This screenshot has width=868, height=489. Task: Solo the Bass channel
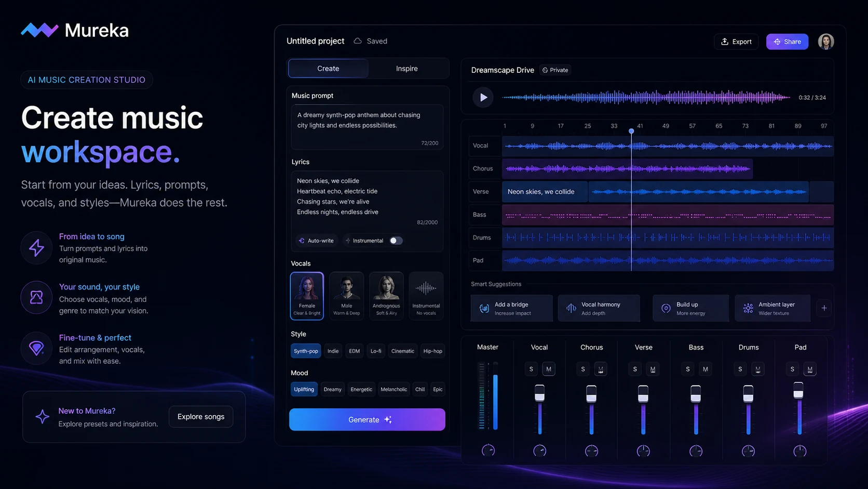click(688, 369)
